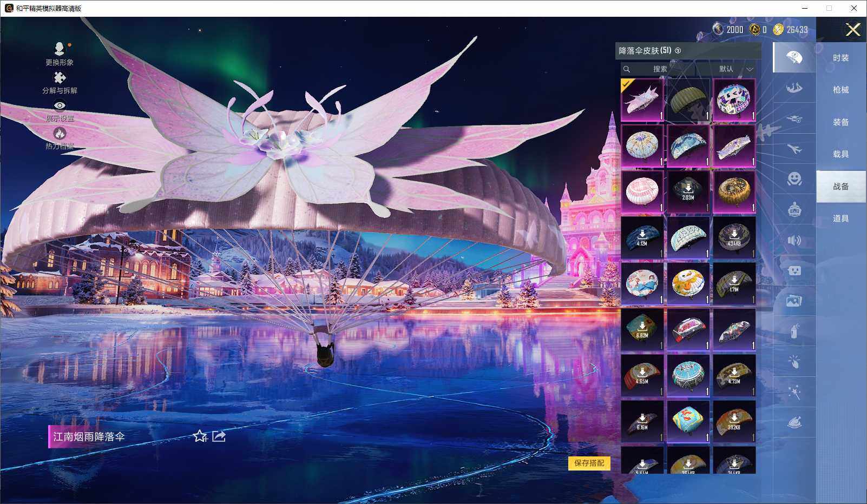
Task: Open the photo frame category icon
Action: coord(794,301)
